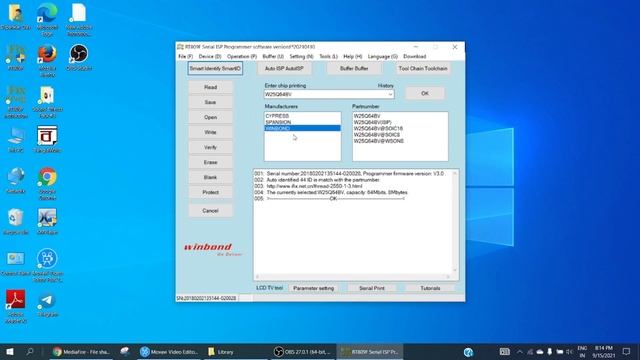Open the Language (G) menu
640x360 pixels.
point(382,56)
